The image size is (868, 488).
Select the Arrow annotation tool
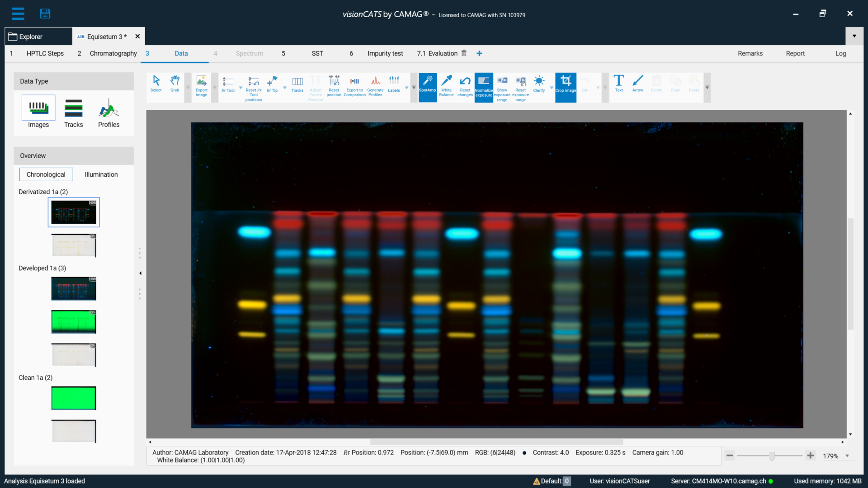tap(637, 84)
